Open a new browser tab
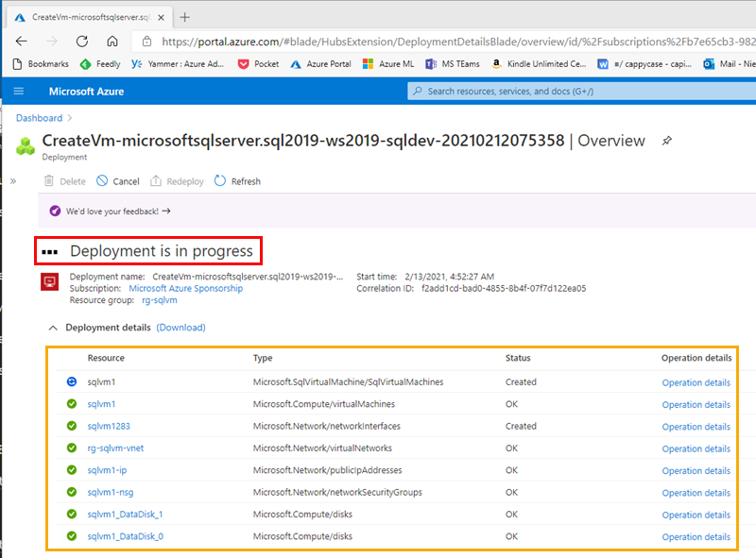The width and height of the screenshot is (756, 558). pyautogui.click(x=184, y=17)
